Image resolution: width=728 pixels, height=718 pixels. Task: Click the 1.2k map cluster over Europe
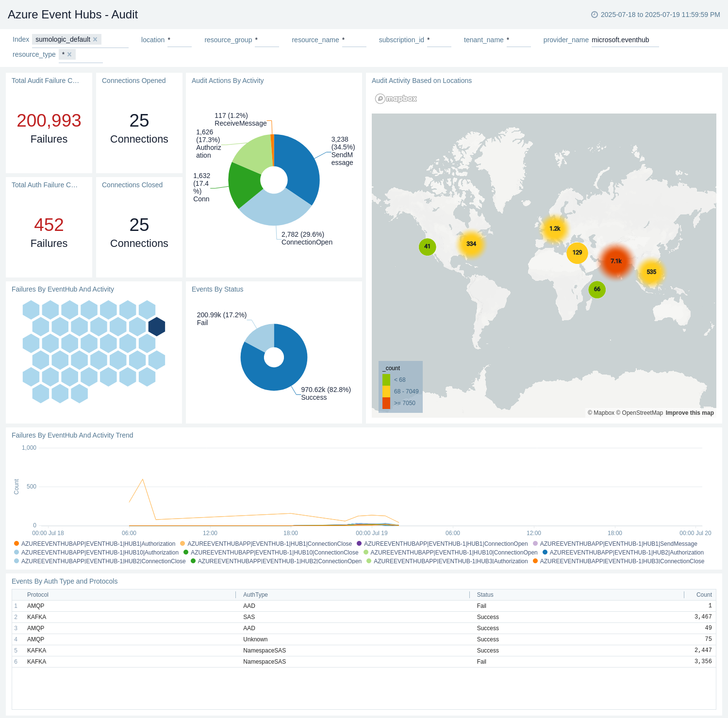(x=555, y=228)
